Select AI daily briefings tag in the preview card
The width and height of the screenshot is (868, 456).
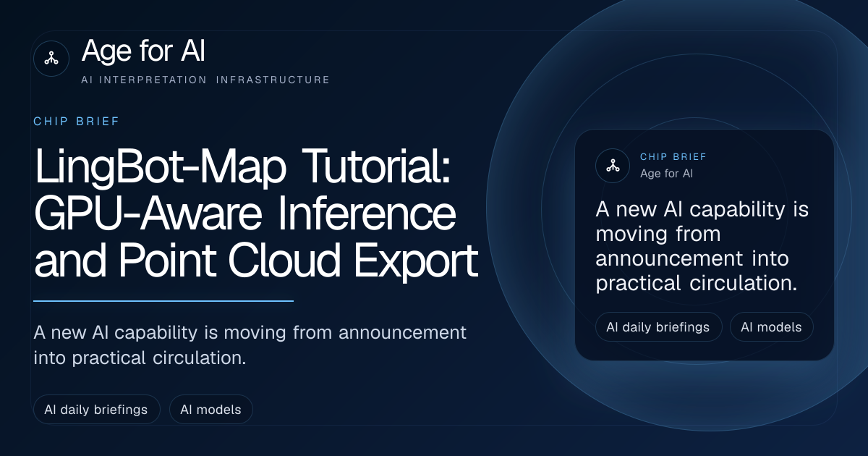click(x=658, y=327)
